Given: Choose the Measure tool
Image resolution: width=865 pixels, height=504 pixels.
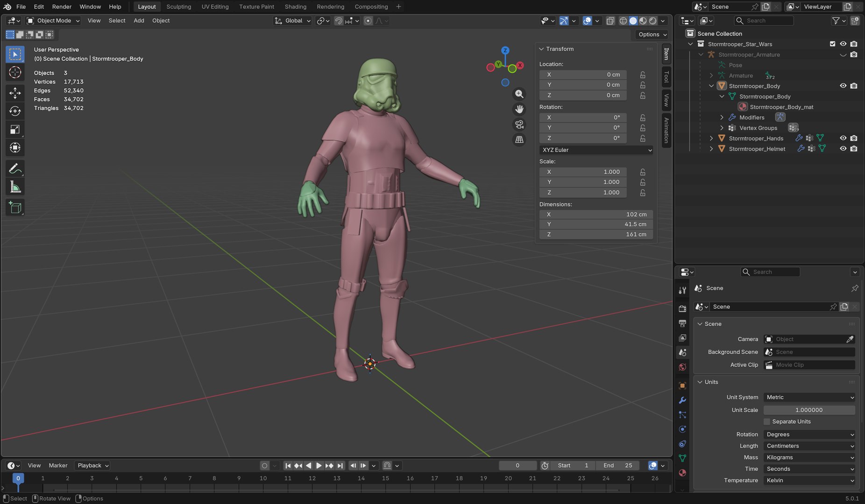Looking at the screenshot, I should tap(15, 187).
